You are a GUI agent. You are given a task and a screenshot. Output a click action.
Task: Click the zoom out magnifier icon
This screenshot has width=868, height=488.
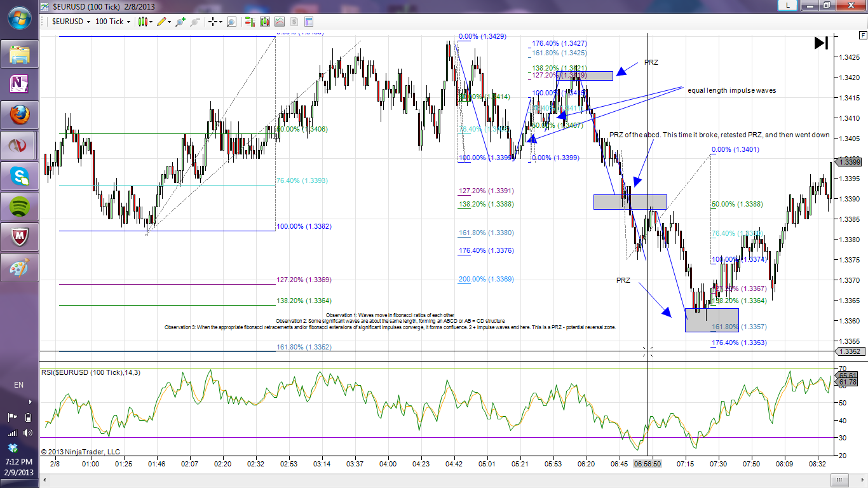pyautogui.click(x=195, y=22)
